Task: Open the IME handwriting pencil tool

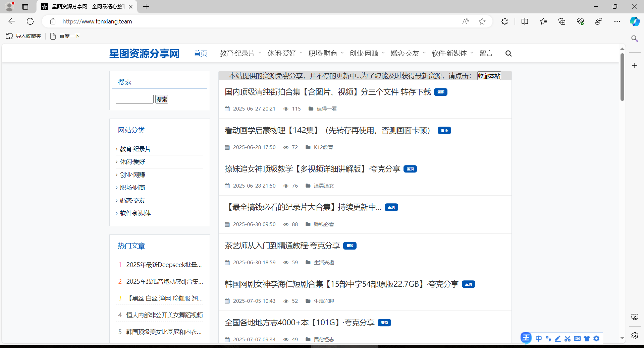Action: click(x=558, y=339)
